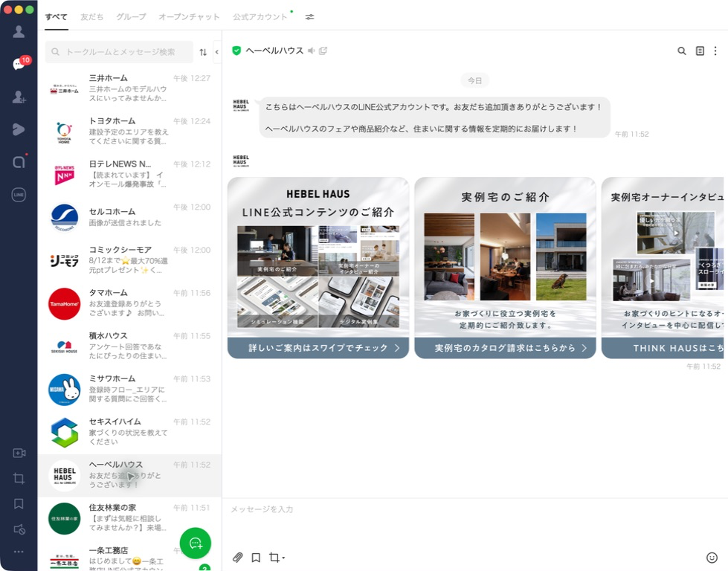The image size is (728, 571).
Task: Sort the chat list
Action: (x=203, y=52)
